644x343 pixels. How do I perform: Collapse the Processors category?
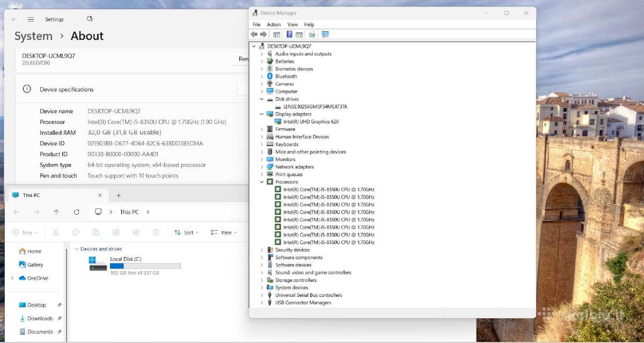click(x=262, y=182)
